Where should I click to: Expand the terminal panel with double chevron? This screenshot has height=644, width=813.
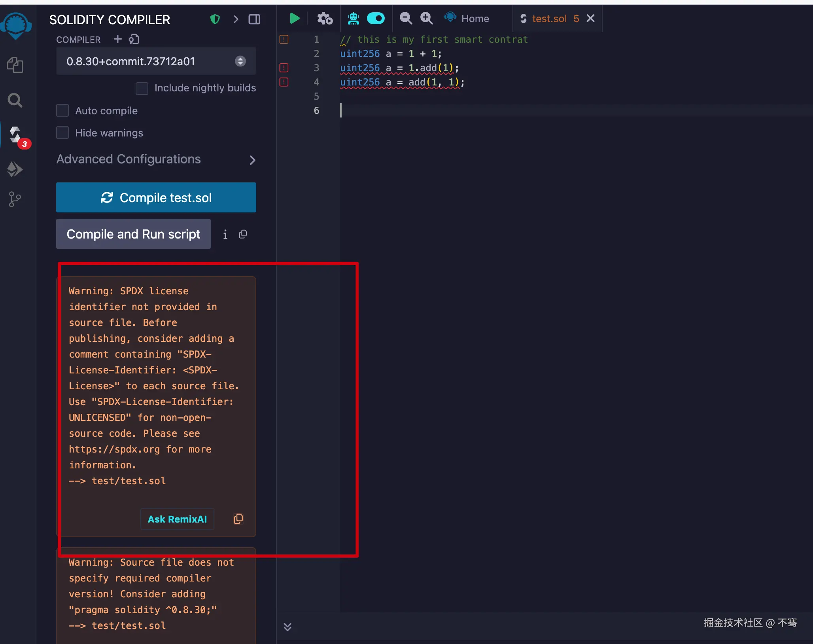(287, 627)
